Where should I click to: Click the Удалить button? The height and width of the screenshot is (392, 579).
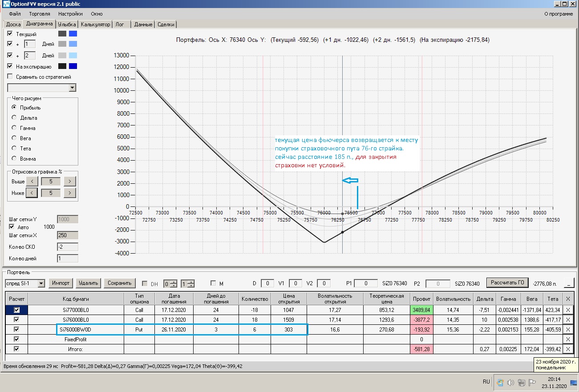click(88, 283)
